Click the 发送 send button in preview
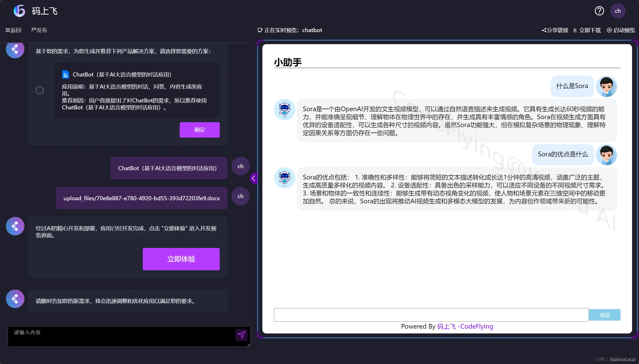 click(x=605, y=315)
